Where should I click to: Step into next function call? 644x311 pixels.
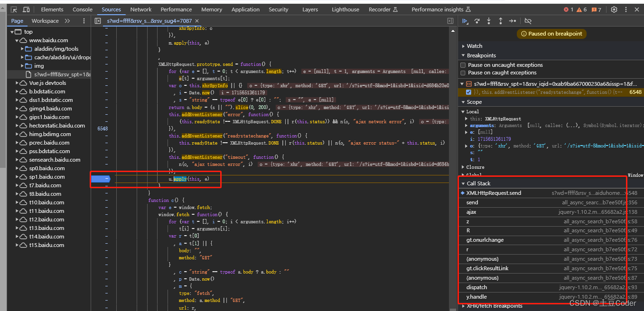(x=489, y=21)
